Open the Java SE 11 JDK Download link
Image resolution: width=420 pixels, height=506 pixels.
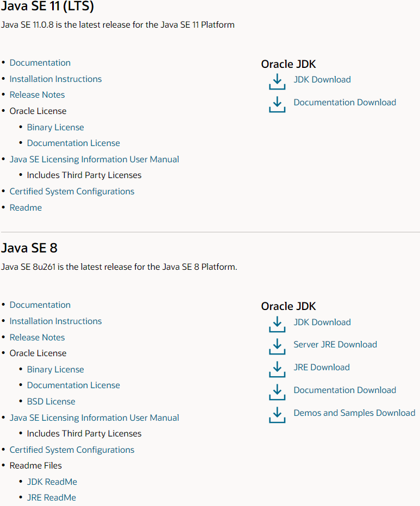point(322,79)
